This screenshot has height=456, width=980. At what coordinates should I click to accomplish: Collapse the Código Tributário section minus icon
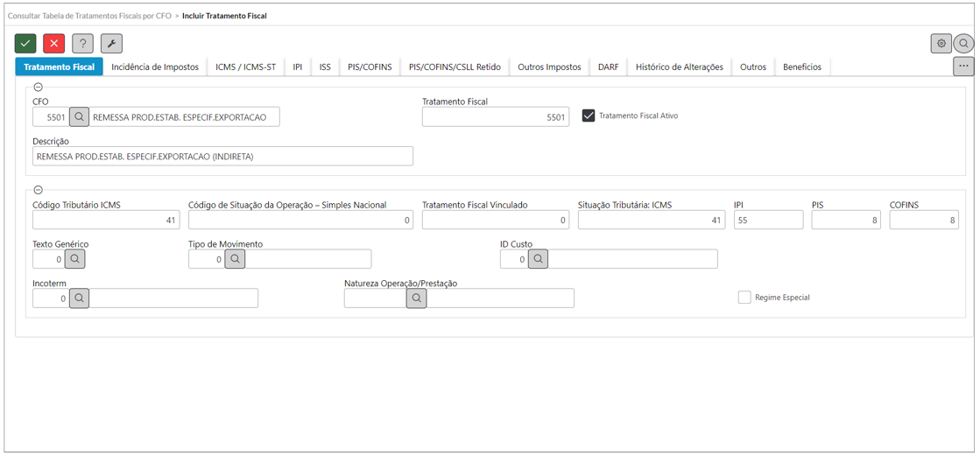tap(38, 190)
